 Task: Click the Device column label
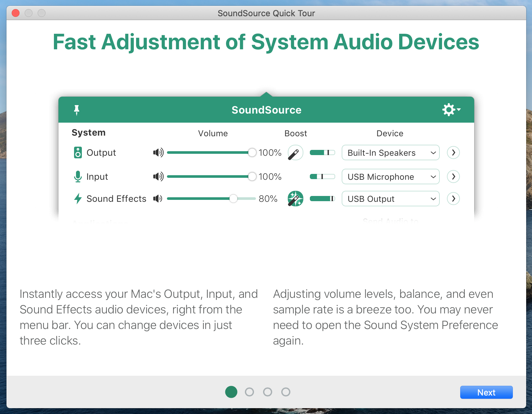tap(390, 133)
